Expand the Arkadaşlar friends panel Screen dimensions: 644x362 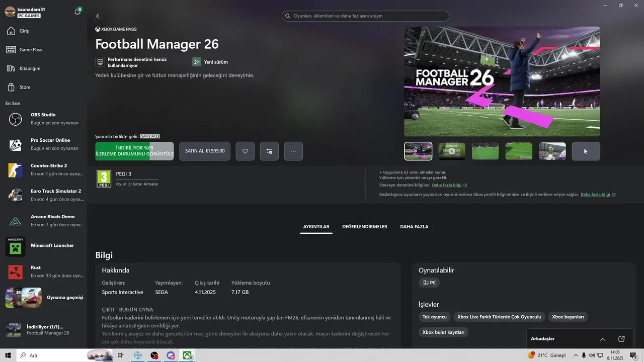tap(603, 339)
